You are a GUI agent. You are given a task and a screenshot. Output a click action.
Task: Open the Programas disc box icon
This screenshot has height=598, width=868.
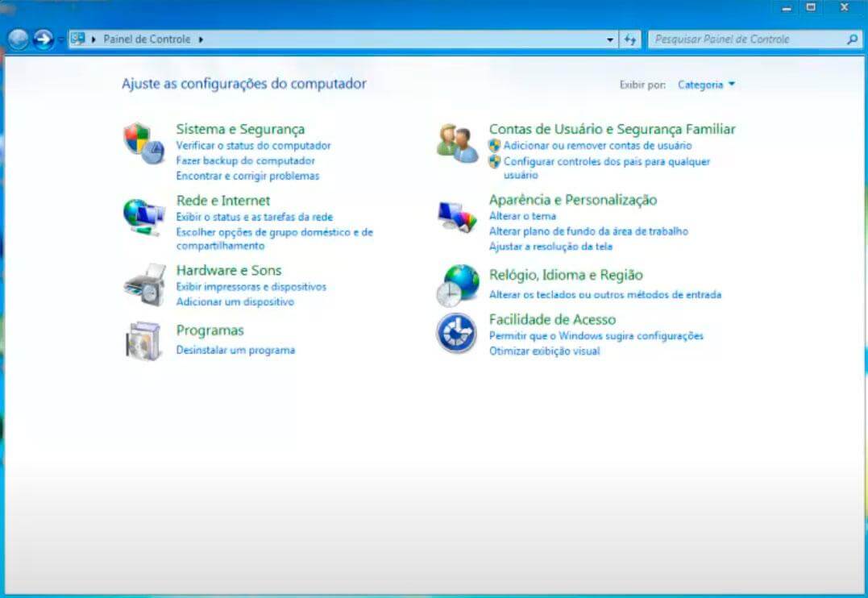point(143,341)
